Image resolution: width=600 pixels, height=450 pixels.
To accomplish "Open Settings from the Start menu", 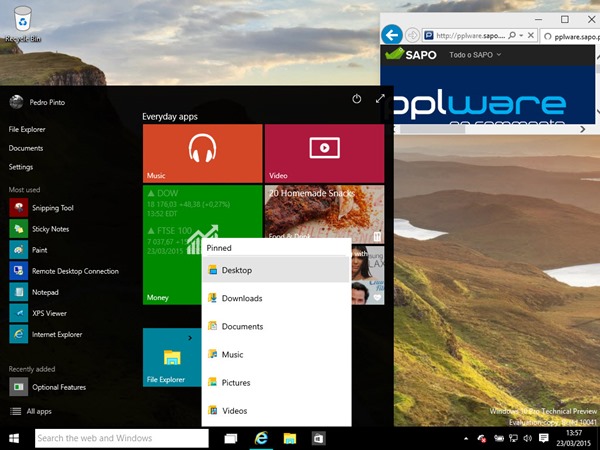I will point(21,167).
